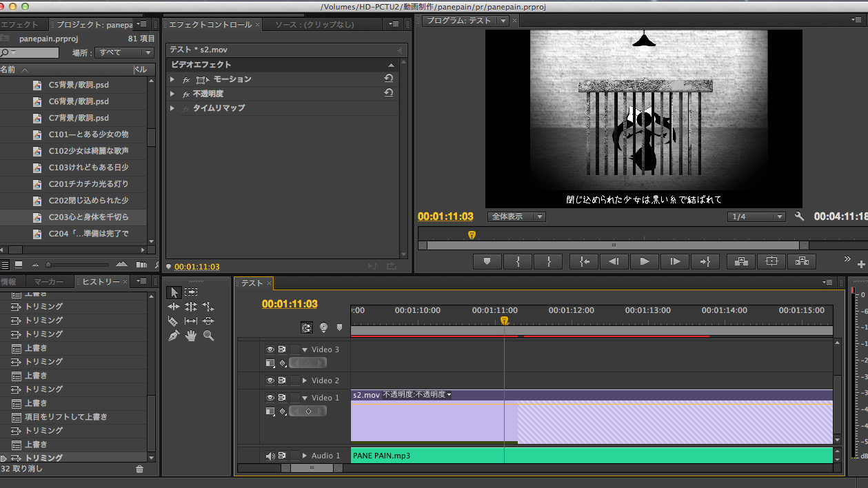Click the Step Forward frame button
The image size is (868, 488).
[675, 261]
